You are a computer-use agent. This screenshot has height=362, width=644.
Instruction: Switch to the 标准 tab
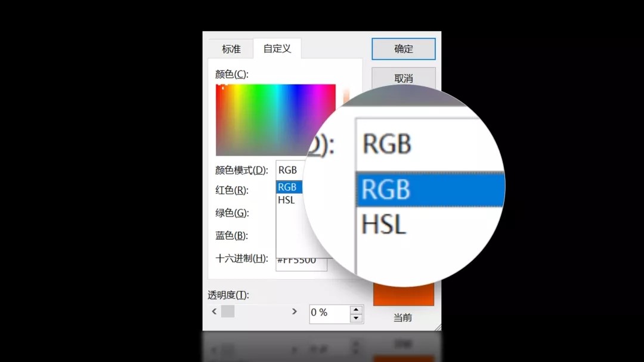pyautogui.click(x=231, y=49)
